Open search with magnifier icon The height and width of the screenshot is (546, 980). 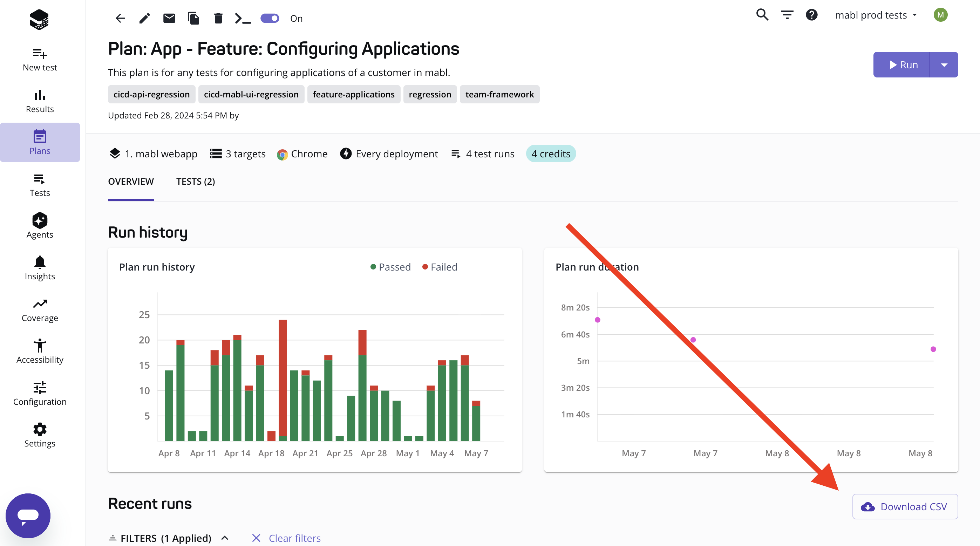pos(762,15)
